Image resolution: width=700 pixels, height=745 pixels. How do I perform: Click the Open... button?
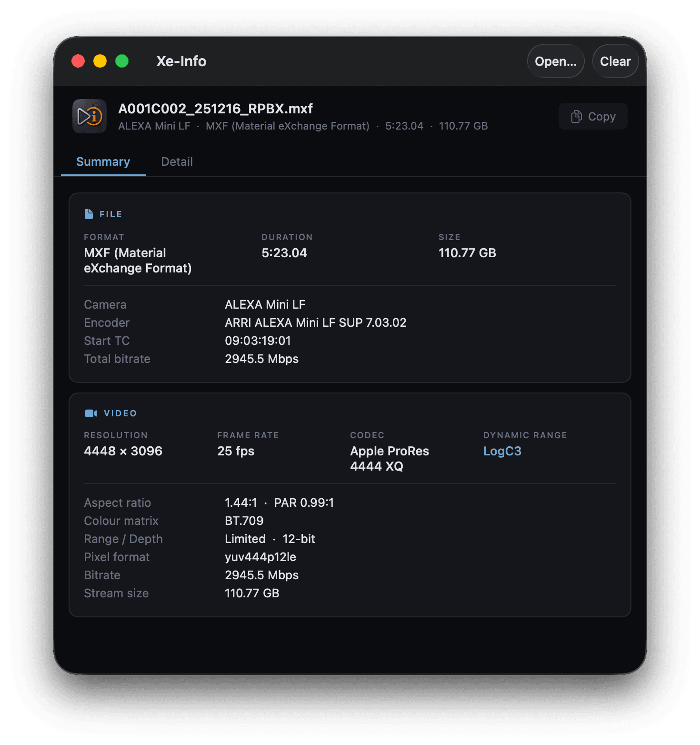pos(556,61)
